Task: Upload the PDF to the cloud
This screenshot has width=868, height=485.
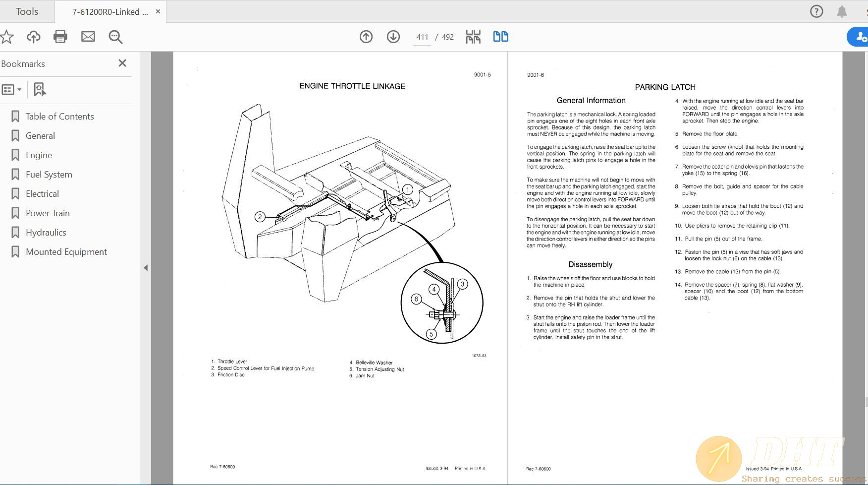Action: [x=33, y=36]
